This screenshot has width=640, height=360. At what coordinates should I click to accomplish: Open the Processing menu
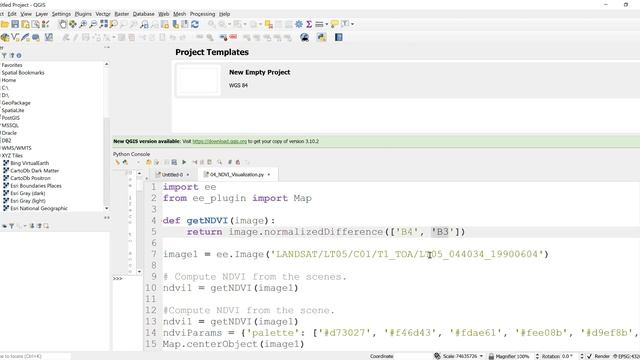[202, 14]
